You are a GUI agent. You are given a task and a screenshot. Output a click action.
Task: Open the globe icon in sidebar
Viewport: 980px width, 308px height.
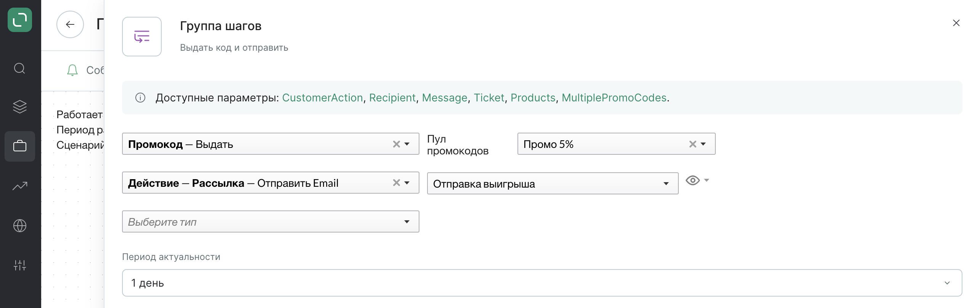click(20, 226)
